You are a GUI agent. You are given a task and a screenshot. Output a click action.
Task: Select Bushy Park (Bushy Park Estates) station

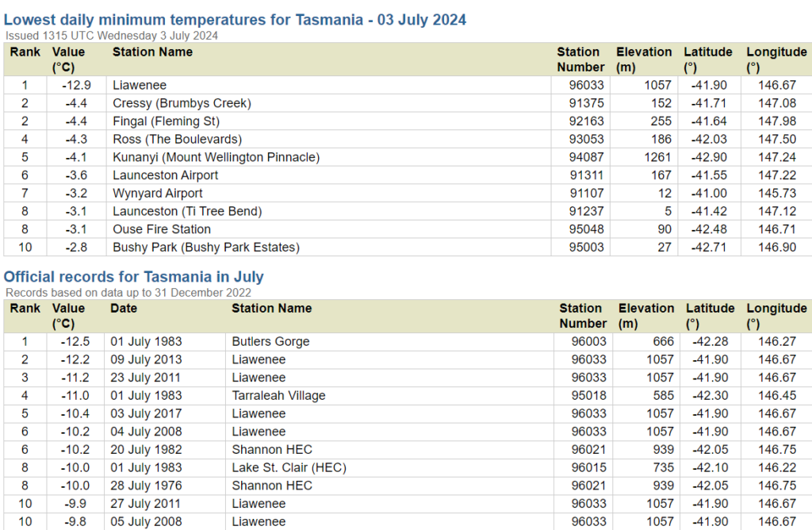point(206,248)
